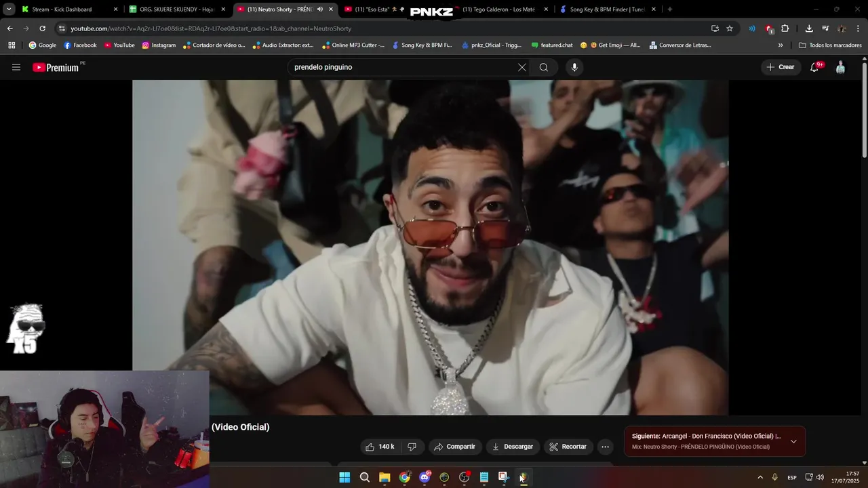This screenshot has height=488, width=868.
Task: Open browser downloads icon
Action: point(809,28)
